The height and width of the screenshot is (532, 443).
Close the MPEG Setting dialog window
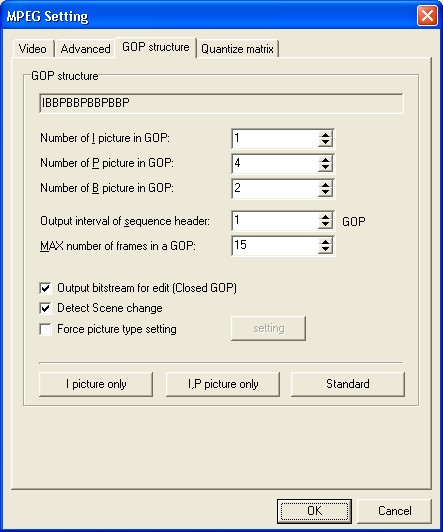tap(427, 16)
